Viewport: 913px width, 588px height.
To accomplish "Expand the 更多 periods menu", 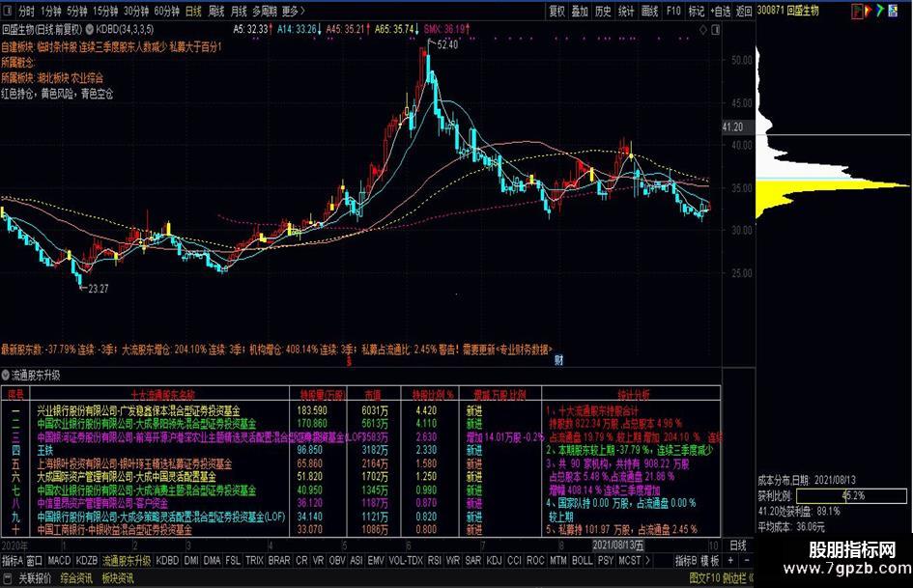I will tap(293, 11).
